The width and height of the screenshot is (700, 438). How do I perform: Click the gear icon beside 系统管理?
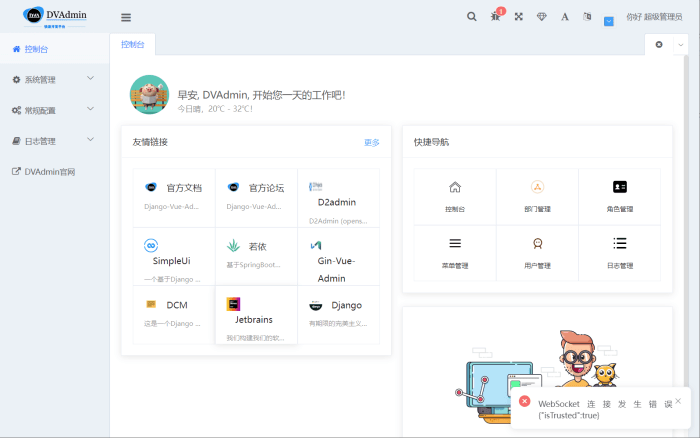tap(17, 79)
